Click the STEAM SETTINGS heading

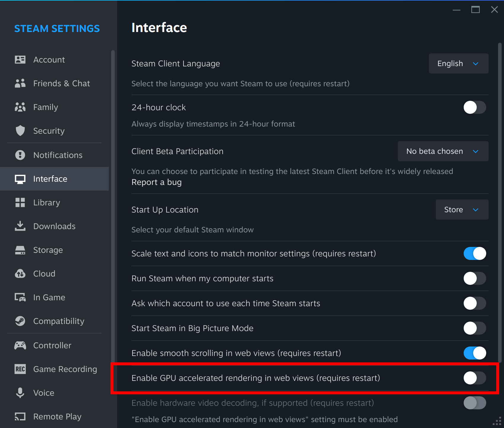(57, 28)
